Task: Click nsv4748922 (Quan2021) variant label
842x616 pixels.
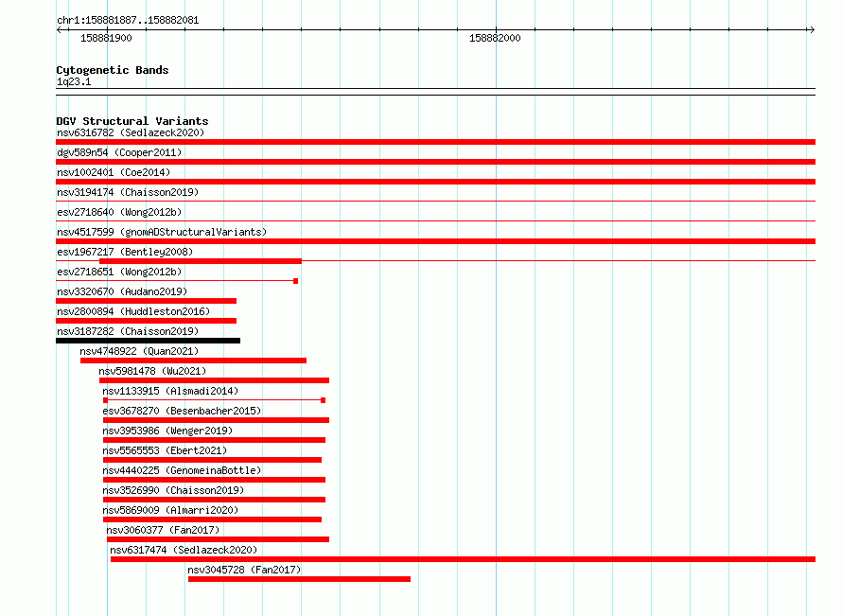Action: [139, 351]
